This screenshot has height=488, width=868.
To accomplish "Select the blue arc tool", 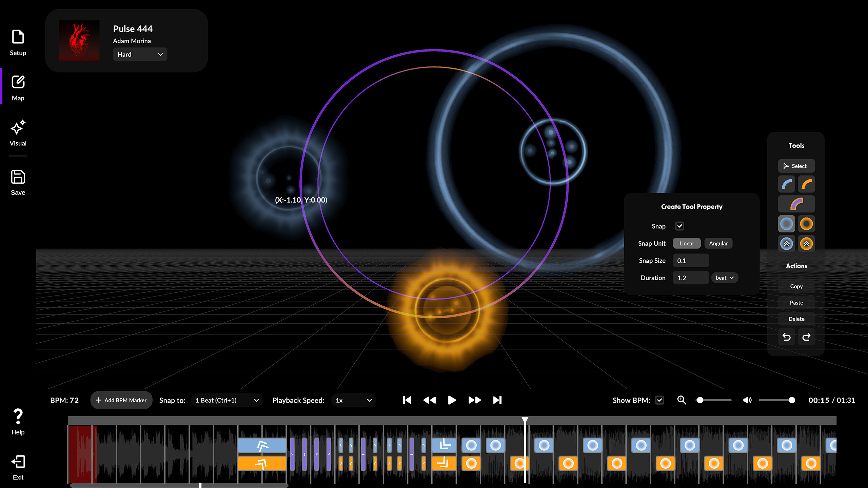I will tap(786, 184).
